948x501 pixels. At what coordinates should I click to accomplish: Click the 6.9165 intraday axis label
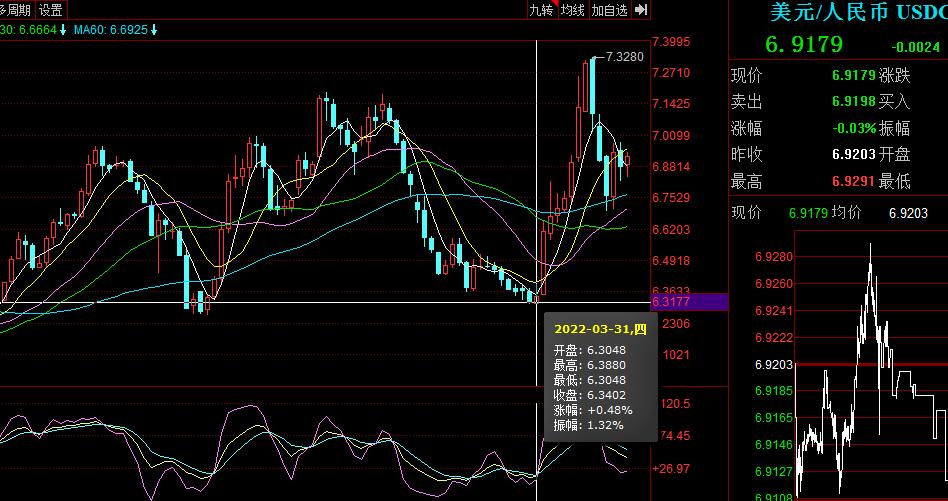[773, 417]
